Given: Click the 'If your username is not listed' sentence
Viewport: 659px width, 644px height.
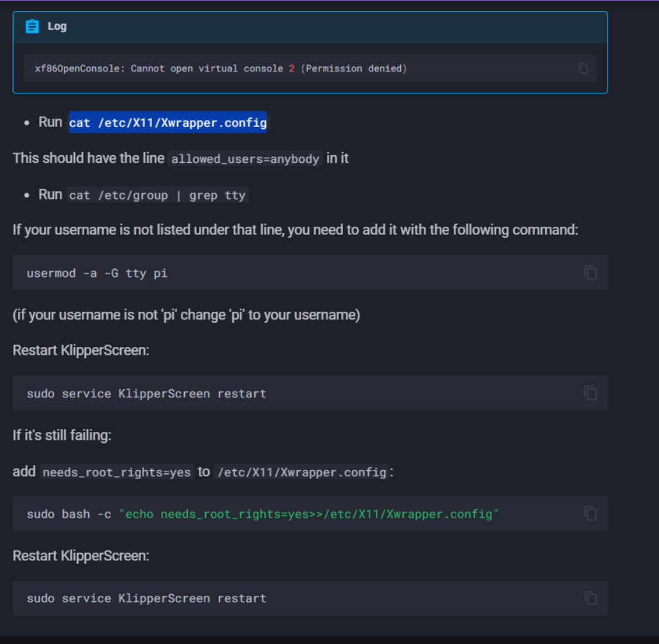Looking at the screenshot, I should (x=295, y=230).
